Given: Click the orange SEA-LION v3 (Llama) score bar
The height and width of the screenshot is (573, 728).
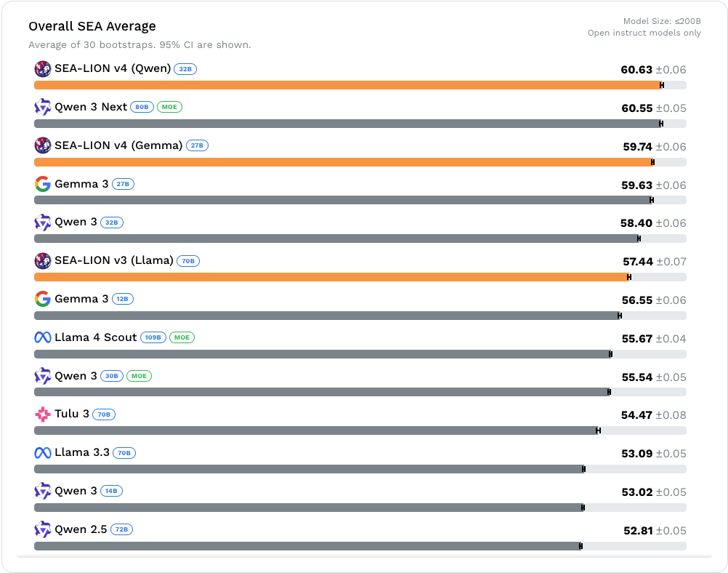Looking at the screenshot, I should pyautogui.click(x=331, y=277).
